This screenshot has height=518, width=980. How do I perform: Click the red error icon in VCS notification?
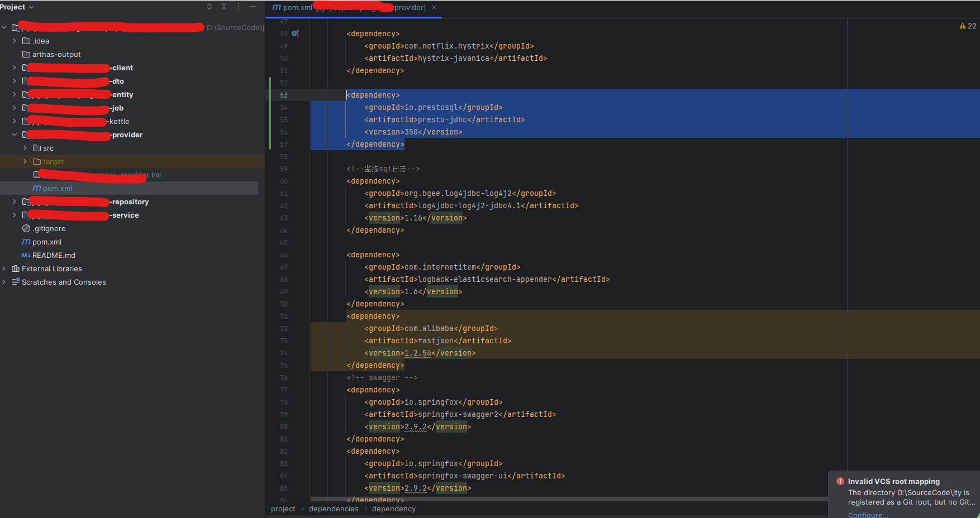click(840, 481)
